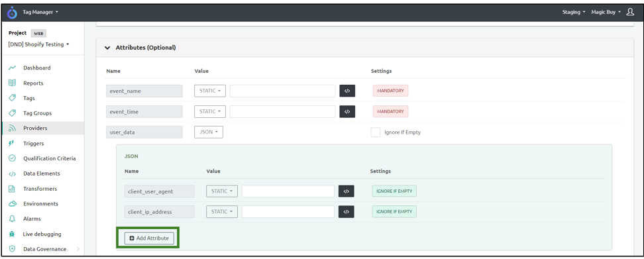Open STATIC type dropdown for event_name
This screenshot has width=644, height=259.
210,91
